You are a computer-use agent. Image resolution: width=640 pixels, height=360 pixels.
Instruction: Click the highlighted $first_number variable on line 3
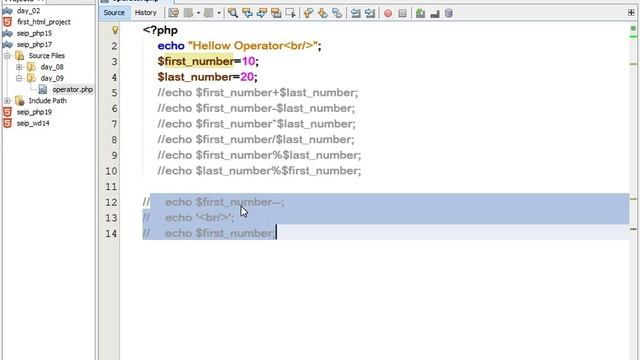click(x=196, y=61)
